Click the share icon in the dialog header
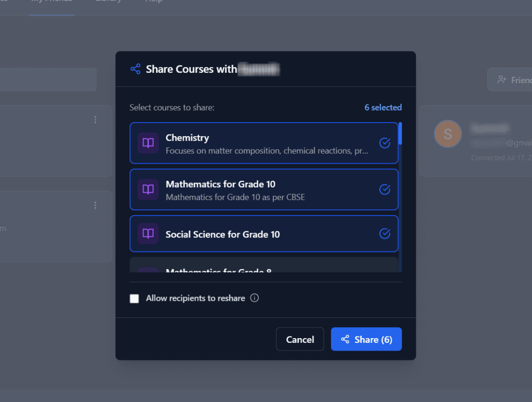The width and height of the screenshot is (532, 402). pyautogui.click(x=135, y=69)
